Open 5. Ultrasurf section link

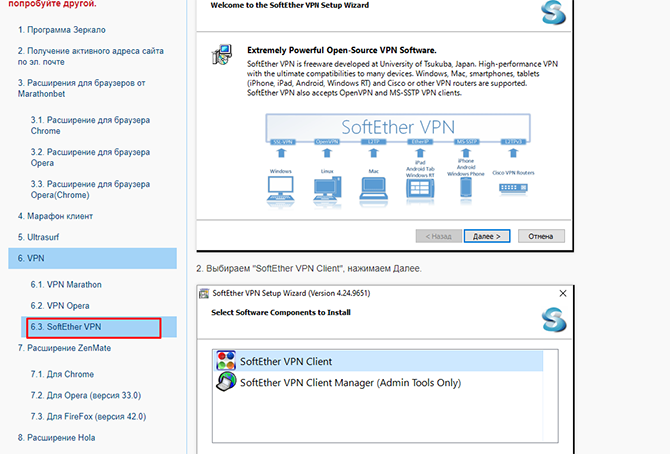[x=40, y=237]
